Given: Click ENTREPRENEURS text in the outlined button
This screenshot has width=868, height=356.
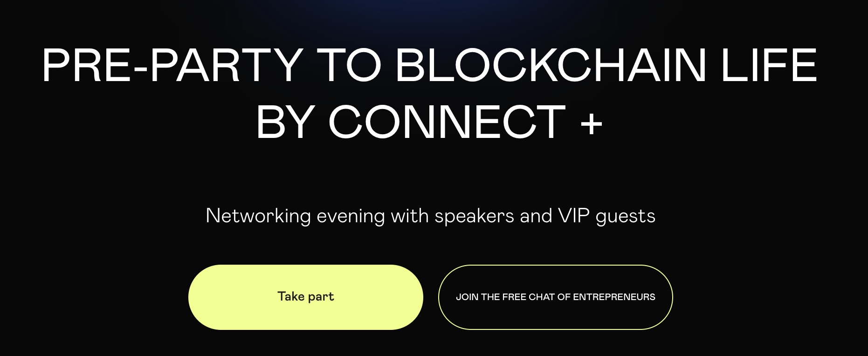Looking at the screenshot, I should tap(614, 297).
